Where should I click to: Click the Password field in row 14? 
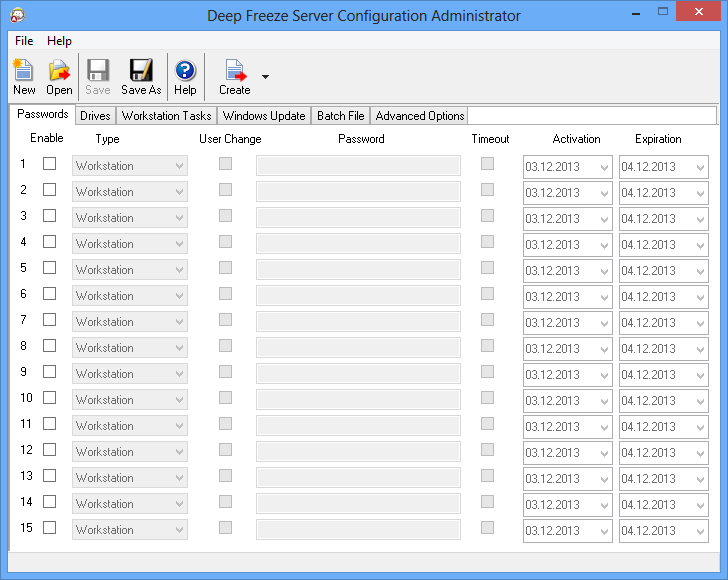(x=358, y=504)
